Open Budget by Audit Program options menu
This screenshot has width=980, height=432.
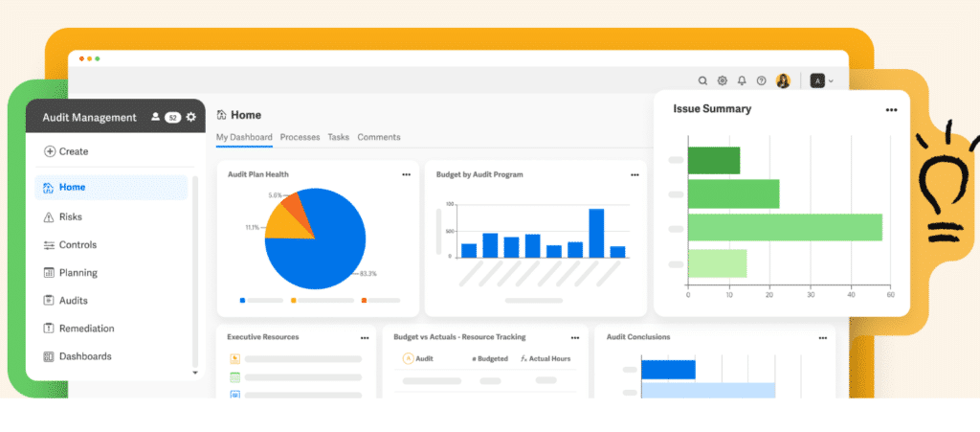[x=635, y=175]
